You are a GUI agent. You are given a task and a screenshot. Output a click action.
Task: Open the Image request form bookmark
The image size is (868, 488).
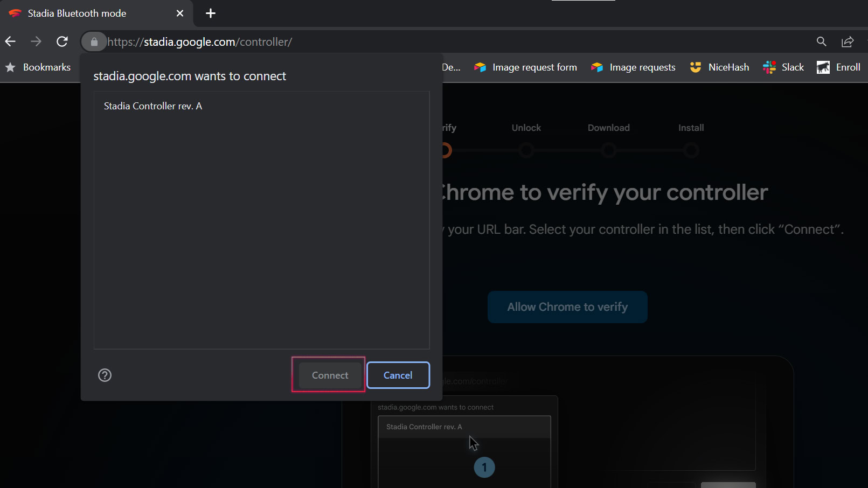(x=525, y=67)
